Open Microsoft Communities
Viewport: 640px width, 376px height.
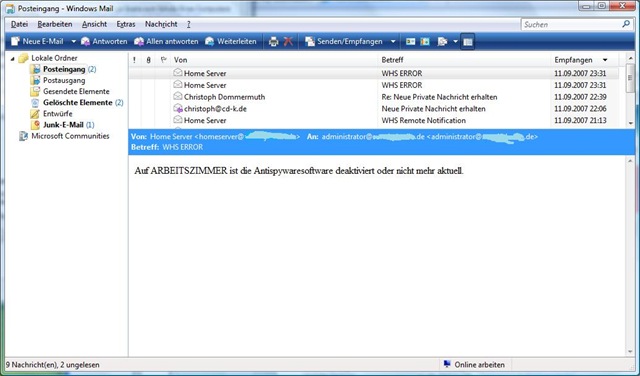click(x=70, y=136)
